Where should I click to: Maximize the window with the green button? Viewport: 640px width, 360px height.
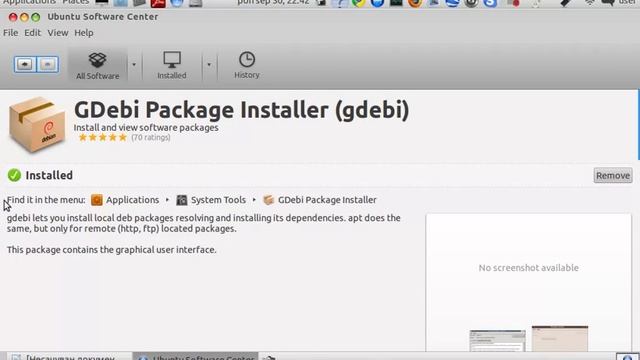coord(36,17)
